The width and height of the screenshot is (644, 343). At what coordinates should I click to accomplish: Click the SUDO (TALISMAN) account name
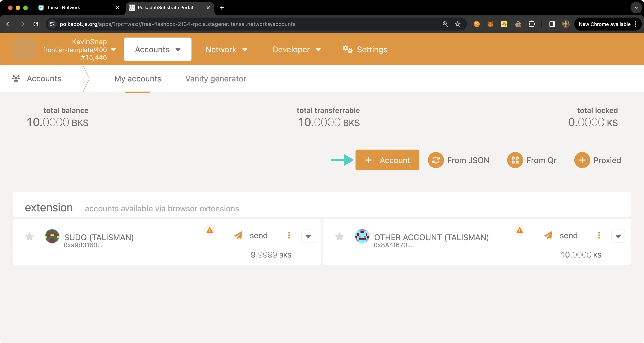[x=99, y=237]
